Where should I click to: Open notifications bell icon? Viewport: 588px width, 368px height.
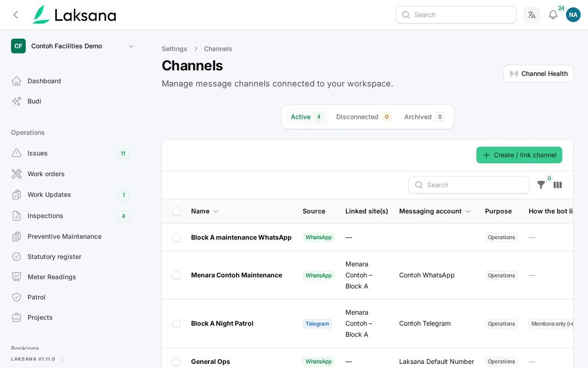tap(553, 15)
